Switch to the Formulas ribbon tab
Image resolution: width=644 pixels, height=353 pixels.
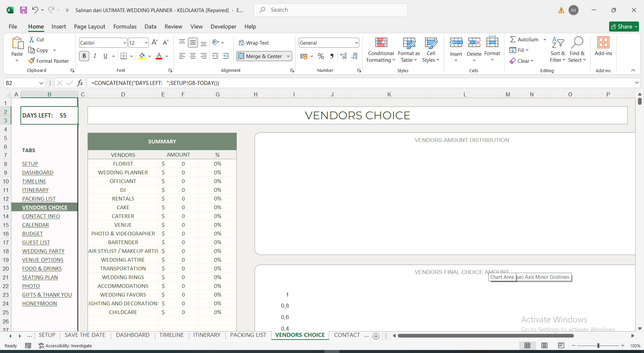(x=125, y=27)
